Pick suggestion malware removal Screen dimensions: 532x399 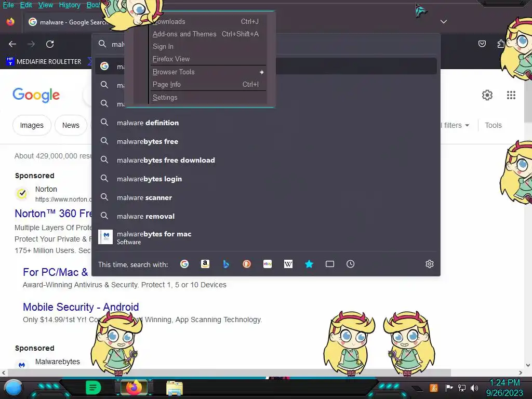[266, 216]
